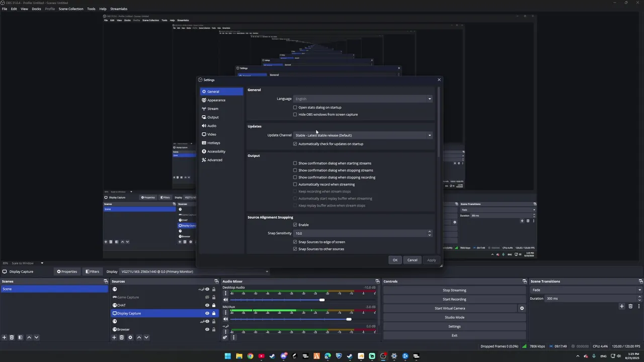Click Cancel in the Settings dialog
Screen dimensions: 644x362
click(412, 260)
